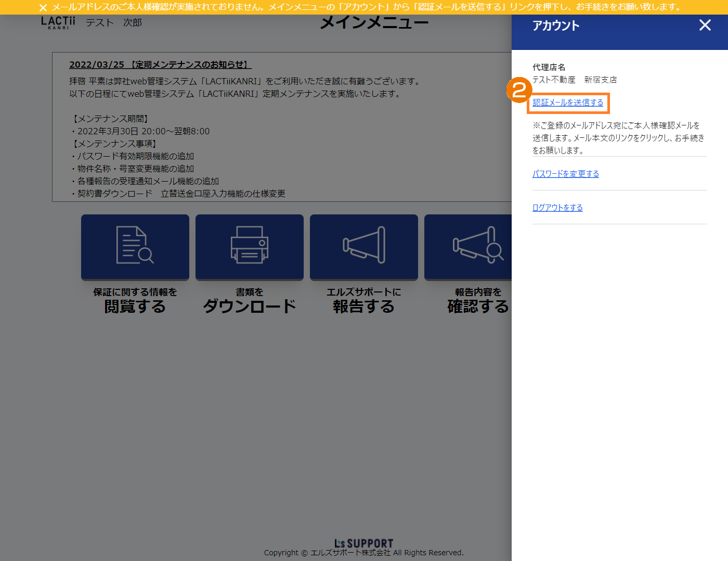Click the document with magnifier tile icon
728x561 pixels.
[x=135, y=247]
